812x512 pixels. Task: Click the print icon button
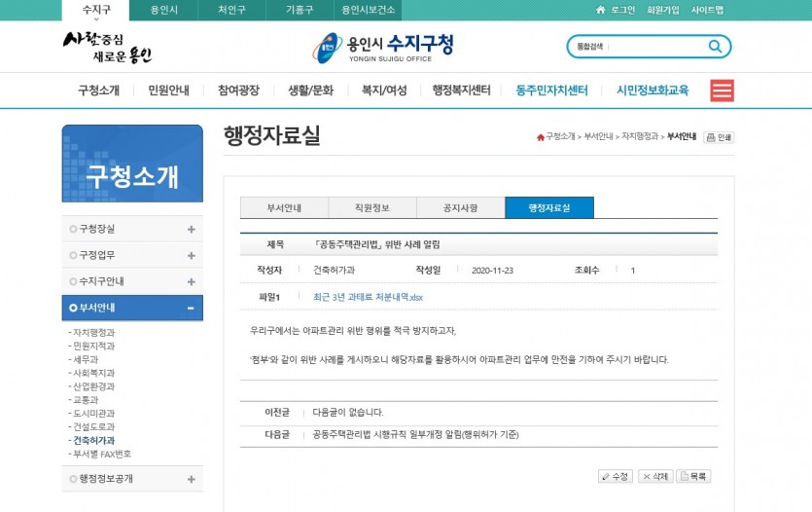pyautogui.click(x=719, y=137)
